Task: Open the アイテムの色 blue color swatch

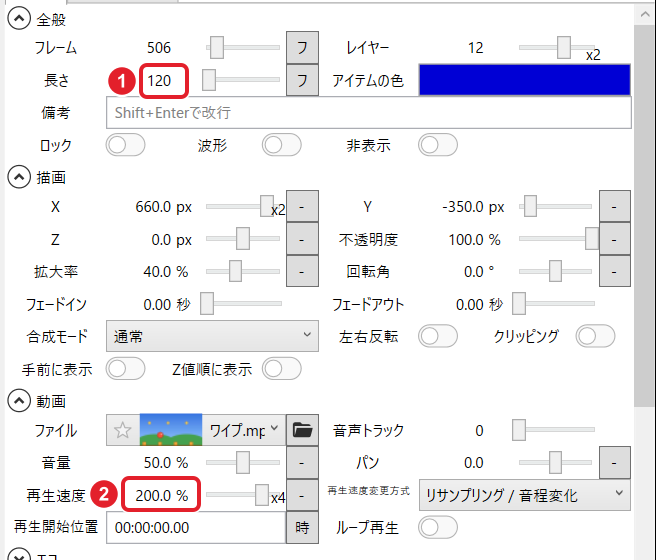Action: click(525, 80)
